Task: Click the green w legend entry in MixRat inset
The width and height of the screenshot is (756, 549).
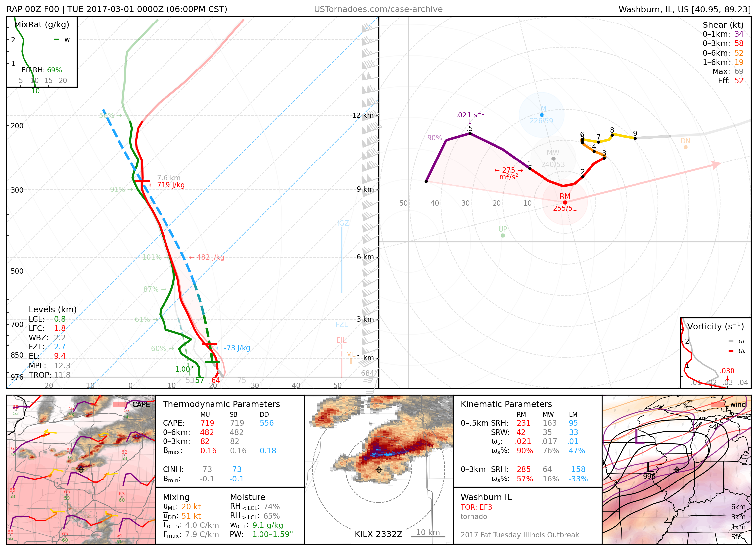Action: tap(62, 39)
